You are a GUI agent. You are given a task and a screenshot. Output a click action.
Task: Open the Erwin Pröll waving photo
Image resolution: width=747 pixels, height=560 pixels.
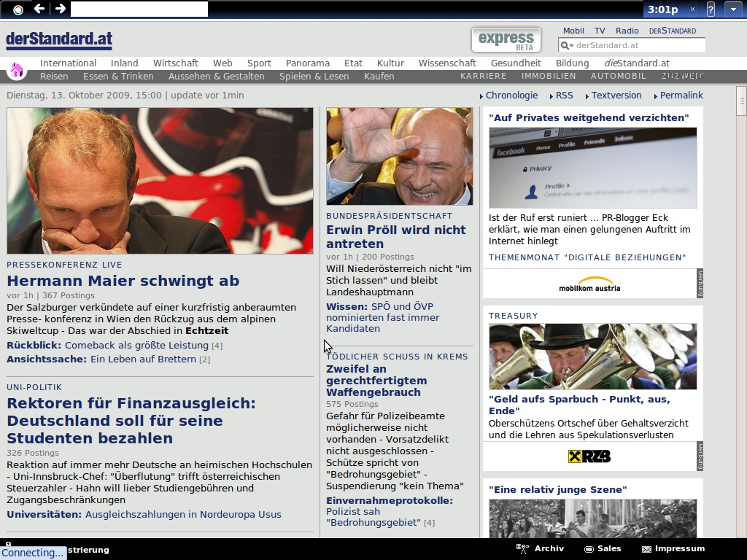(400, 156)
